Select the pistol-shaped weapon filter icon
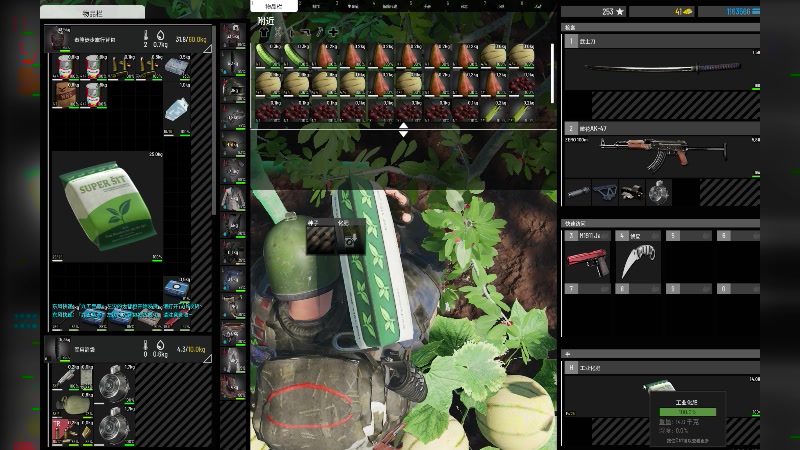The width and height of the screenshot is (800, 450). tap(305, 33)
